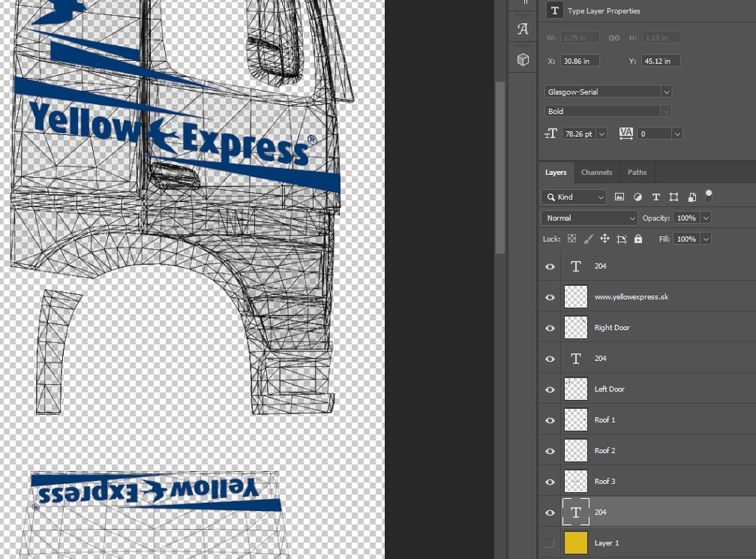The width and height of the screenshot is (756, 559).
Task: Open the font size 78.26 pt dropdown
Action: click(x=601, y=134)
